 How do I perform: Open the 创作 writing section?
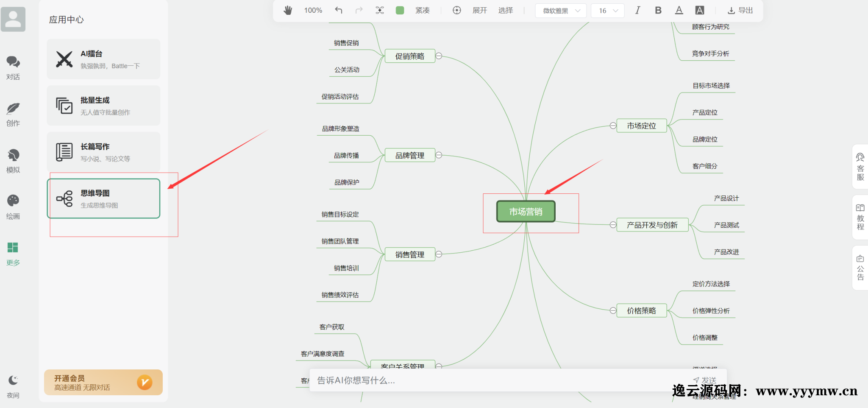click(13, 115)
